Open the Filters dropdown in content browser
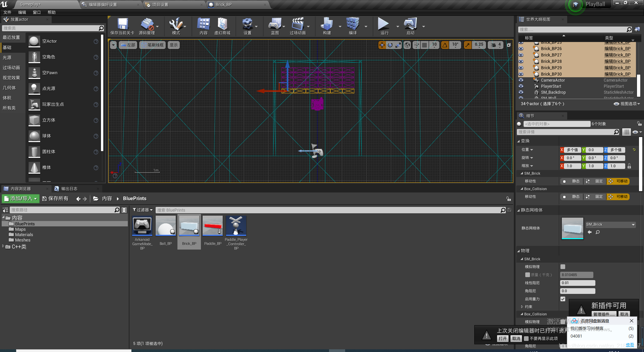Viewport: 644px width, 352px height. click(143, 210)
